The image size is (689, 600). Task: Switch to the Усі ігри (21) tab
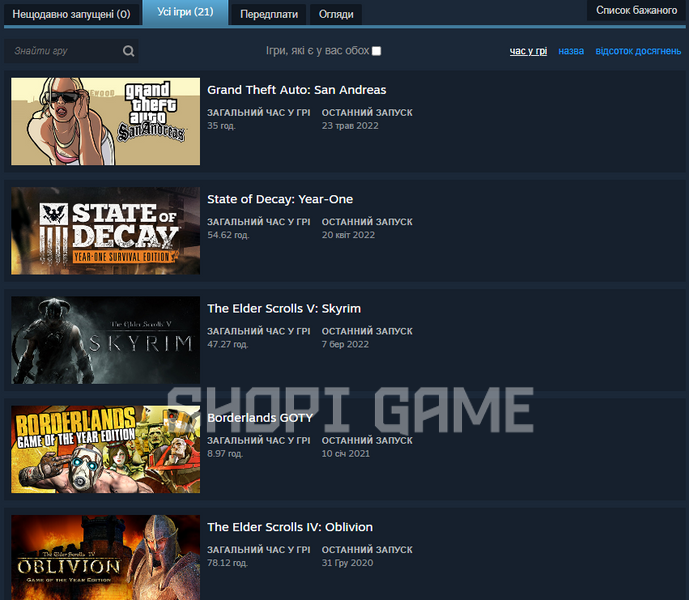tap(185, 12)
